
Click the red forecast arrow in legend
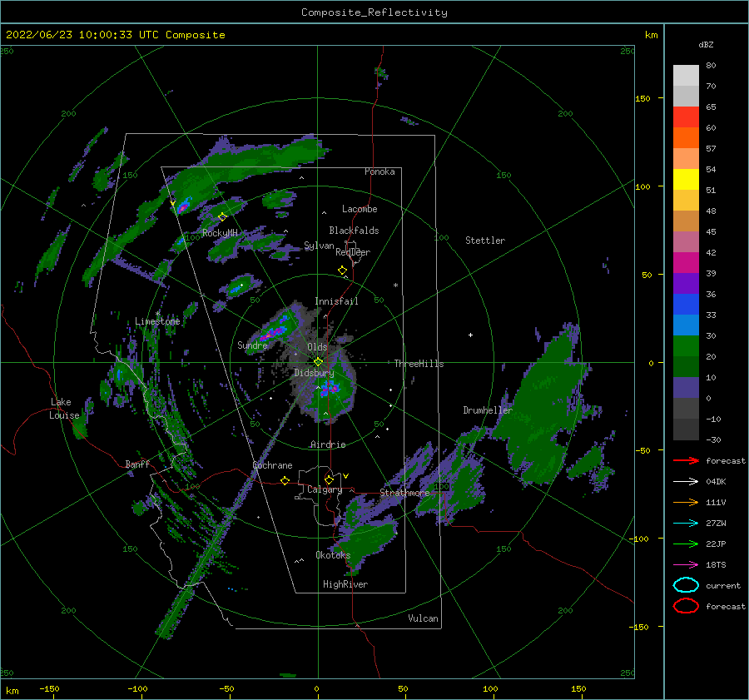(x=686, y=460)
